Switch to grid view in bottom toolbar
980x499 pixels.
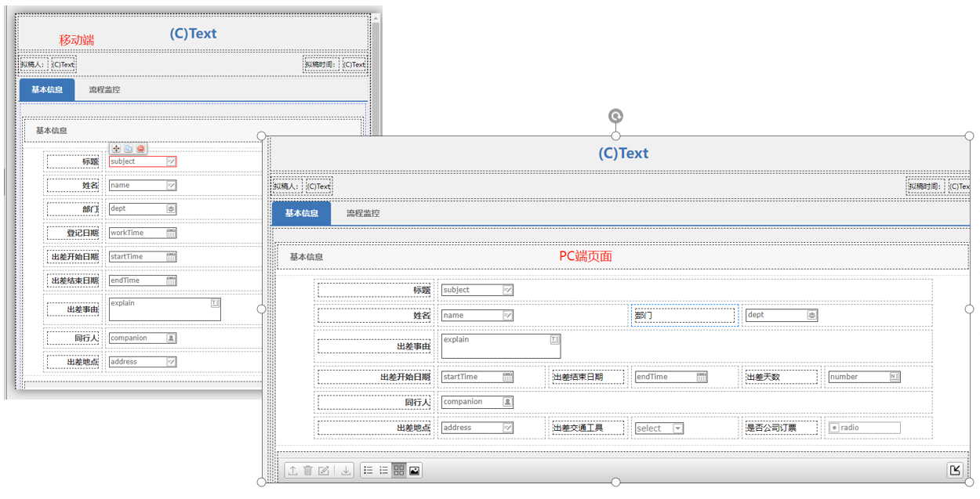click(x=399, y=470)
